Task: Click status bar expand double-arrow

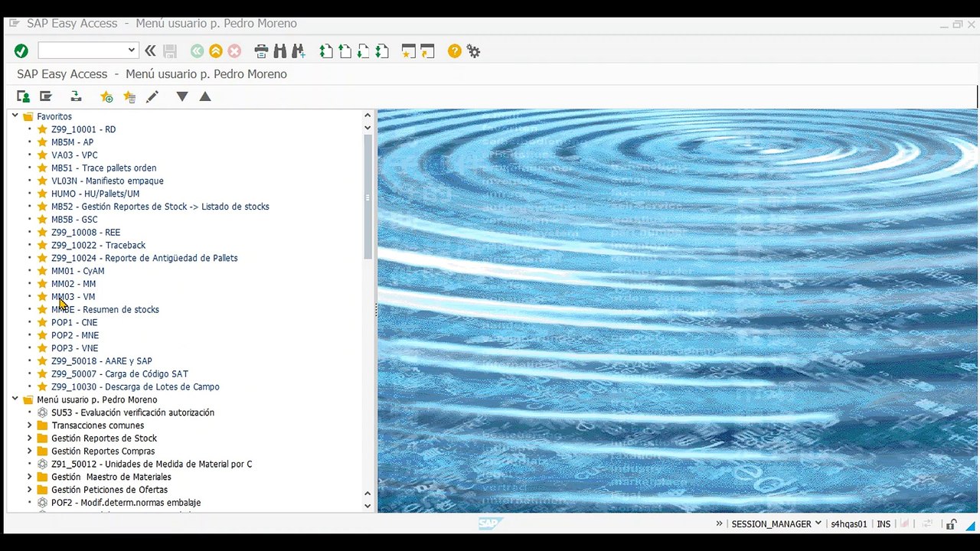Action: point(719,523)
